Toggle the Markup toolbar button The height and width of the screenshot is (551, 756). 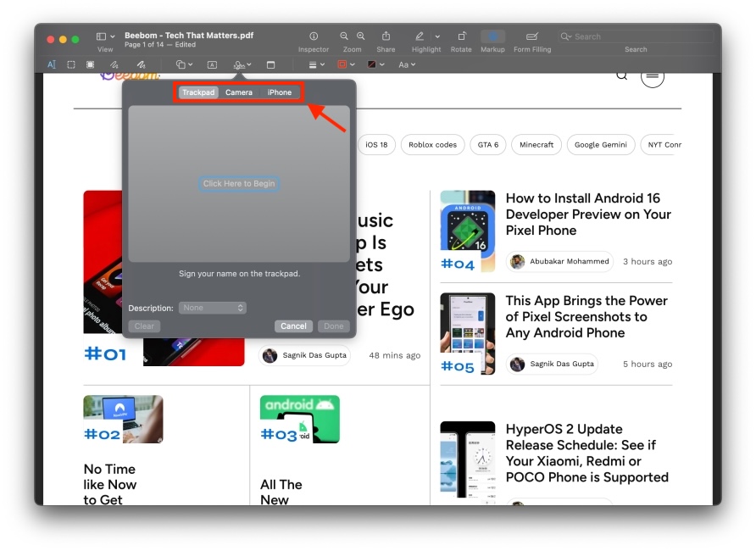[x=492, y=36]
